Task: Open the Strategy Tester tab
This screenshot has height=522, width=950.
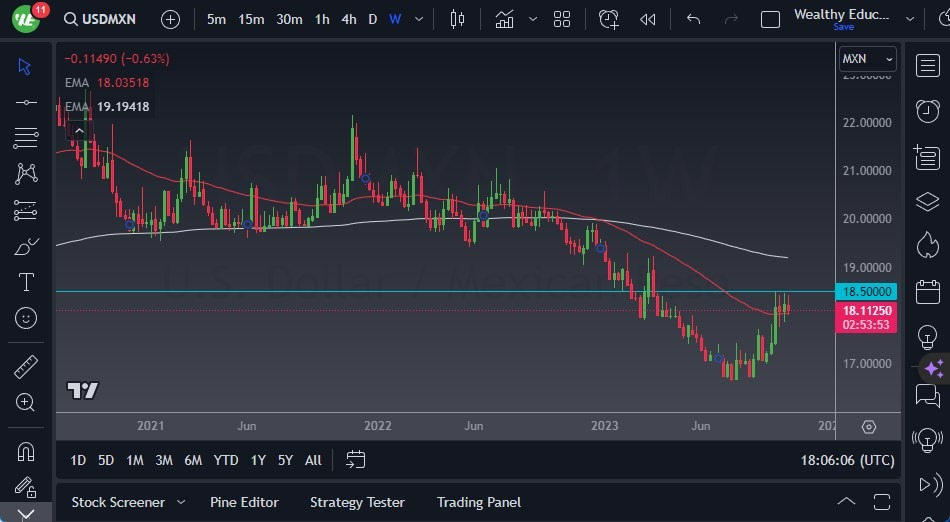Action: [x=357, y=503]
